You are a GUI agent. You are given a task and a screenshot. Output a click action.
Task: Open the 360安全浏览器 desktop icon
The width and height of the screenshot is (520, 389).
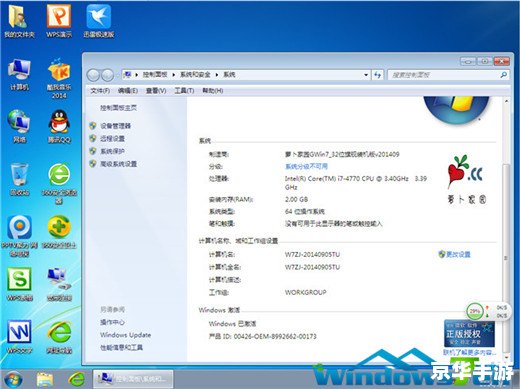[x=59, y=183]
